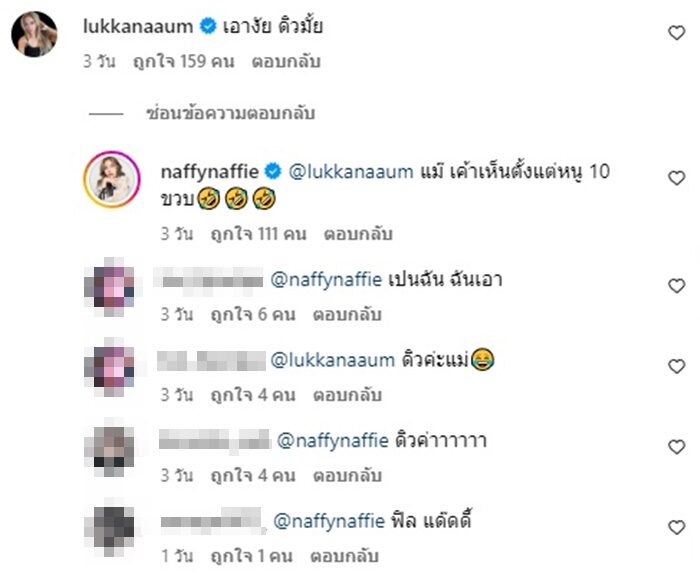Image resolution: width=700 pixels, height=581 pixels.
Task: Reply to the 'ติวค่าาาาา' comment
Action: click(347, 476)
